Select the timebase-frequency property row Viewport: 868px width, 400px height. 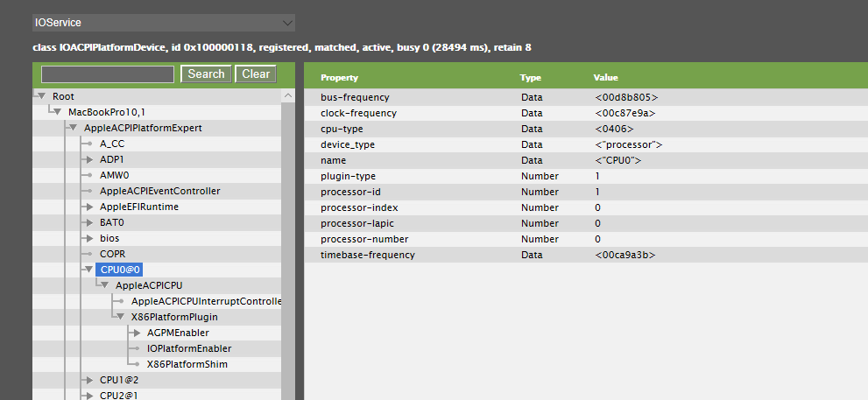click(x=586, y=255)
